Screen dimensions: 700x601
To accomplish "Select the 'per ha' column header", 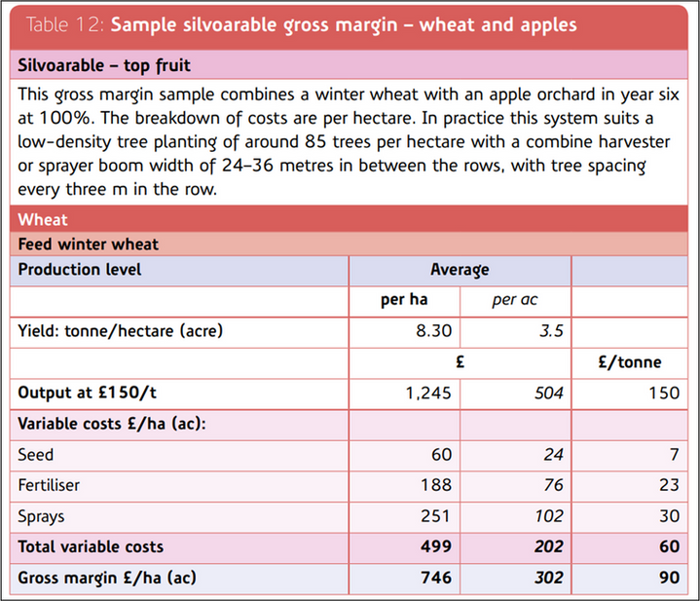I will tap(404, 300).
